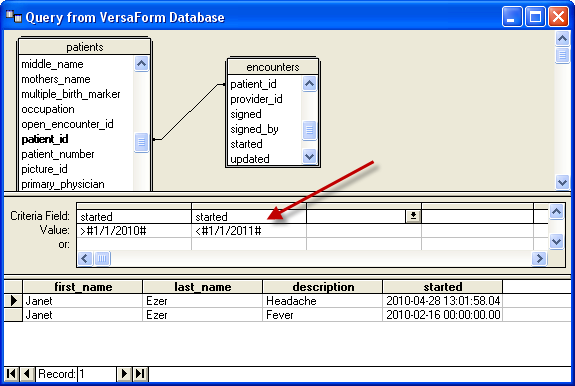Click Ezer in the Fever row
This screenshot has height=386, width=575.
coord(202,315)
